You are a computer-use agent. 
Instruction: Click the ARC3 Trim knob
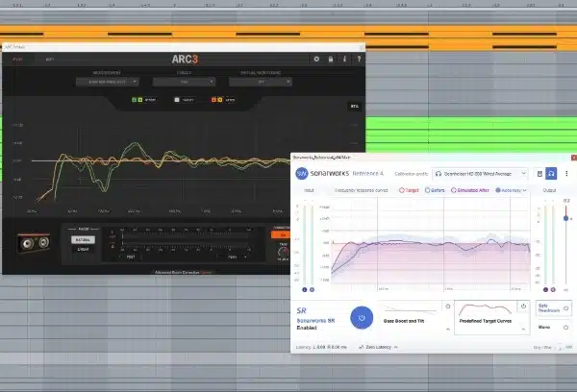[x=283, y=252]
